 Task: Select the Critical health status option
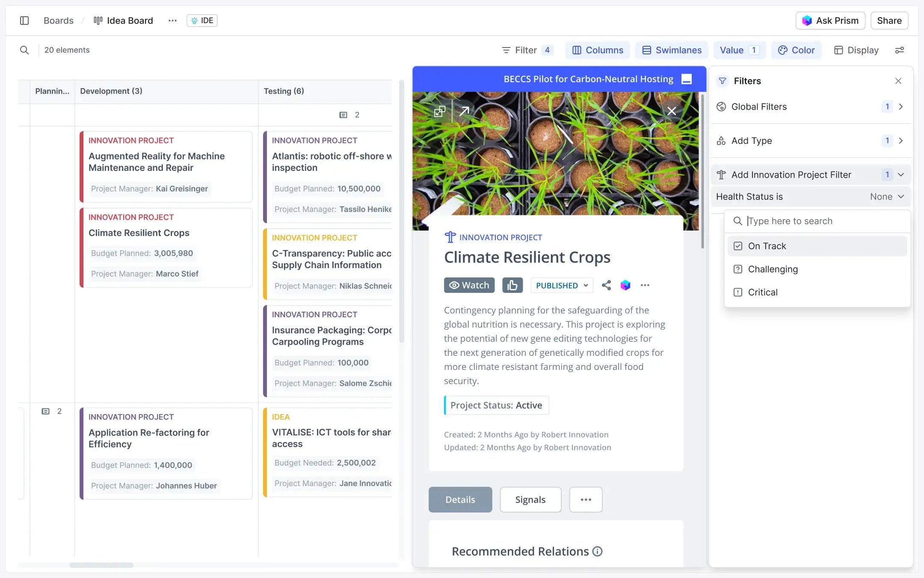pyautogui.click(x=762, y=292)
